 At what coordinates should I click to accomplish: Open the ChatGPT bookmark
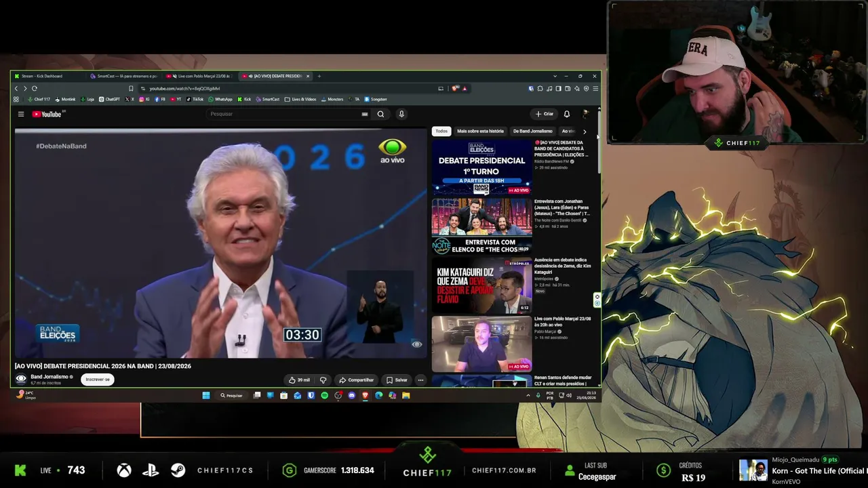click(109, 100)
